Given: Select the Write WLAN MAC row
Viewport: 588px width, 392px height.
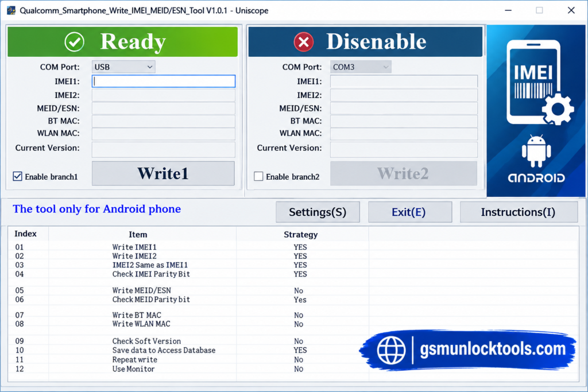Looking at the screenshot, I should [x=293, y=324].
